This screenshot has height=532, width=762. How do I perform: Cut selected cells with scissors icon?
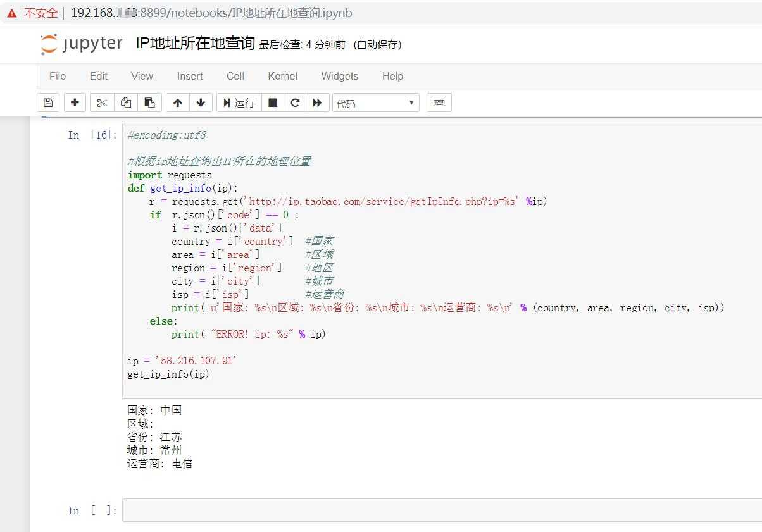102,102
